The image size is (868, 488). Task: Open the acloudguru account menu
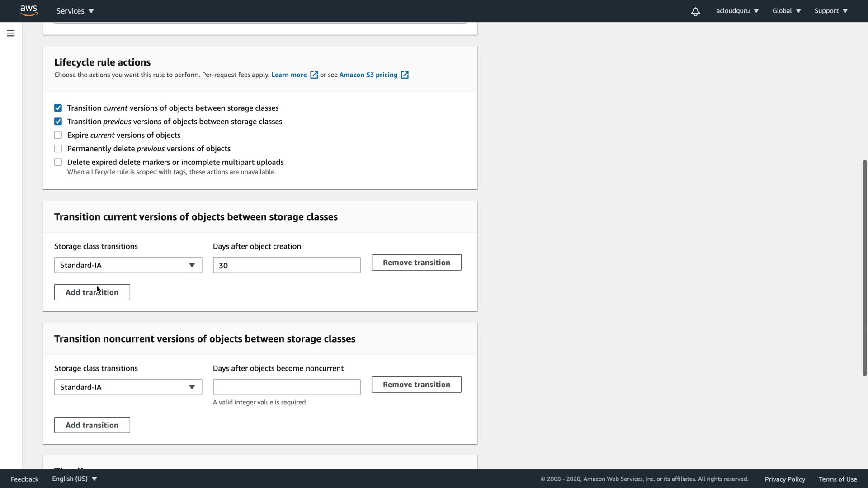coord(737,11)
